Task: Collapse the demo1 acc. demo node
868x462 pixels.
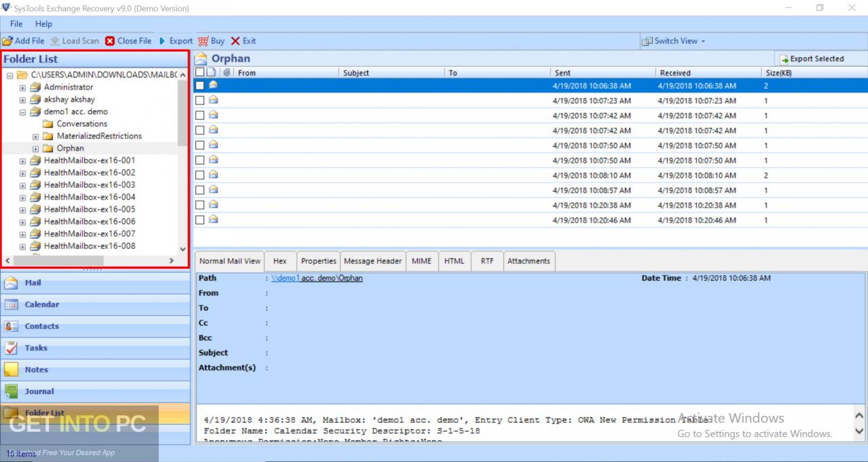Action: (x=22, y=112)
